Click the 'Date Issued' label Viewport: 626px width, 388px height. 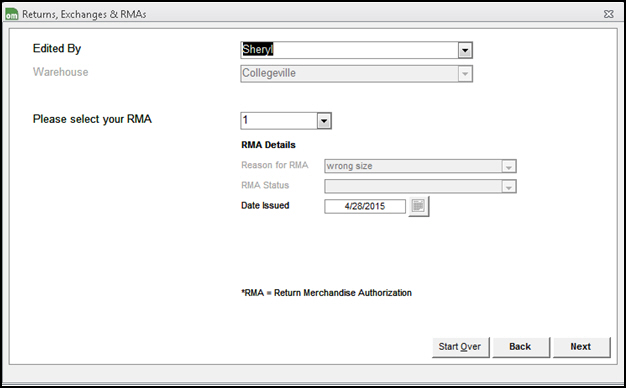265,206
